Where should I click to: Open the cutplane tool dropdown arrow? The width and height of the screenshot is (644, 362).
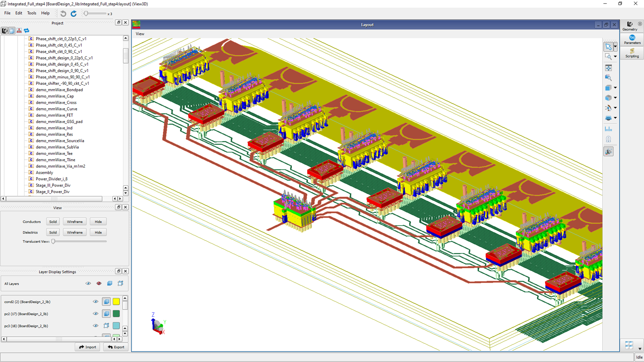pos(615,118)
